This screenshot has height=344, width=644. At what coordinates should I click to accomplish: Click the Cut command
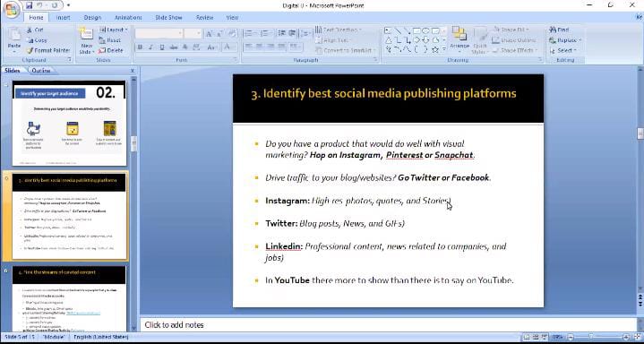(35, 30)
